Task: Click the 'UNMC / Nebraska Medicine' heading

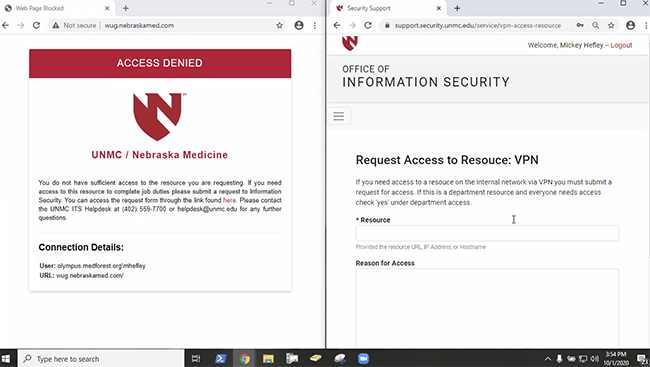Action: pos(160,155)
